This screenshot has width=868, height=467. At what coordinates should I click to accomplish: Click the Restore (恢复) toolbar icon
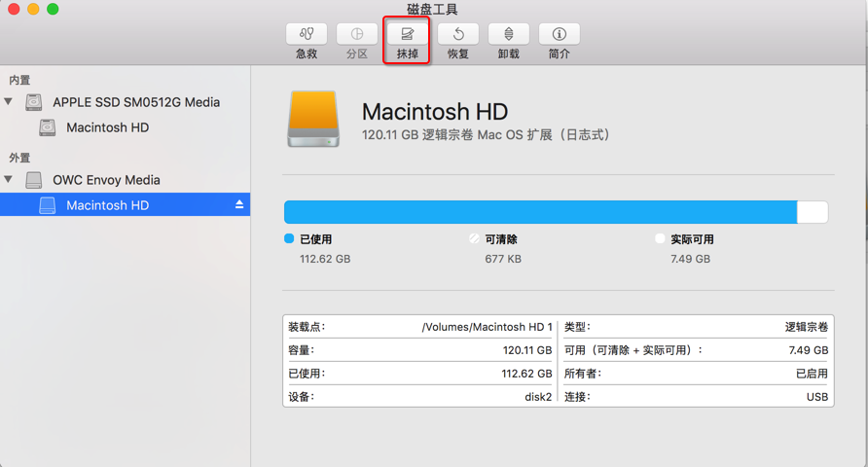coord(458,34)
